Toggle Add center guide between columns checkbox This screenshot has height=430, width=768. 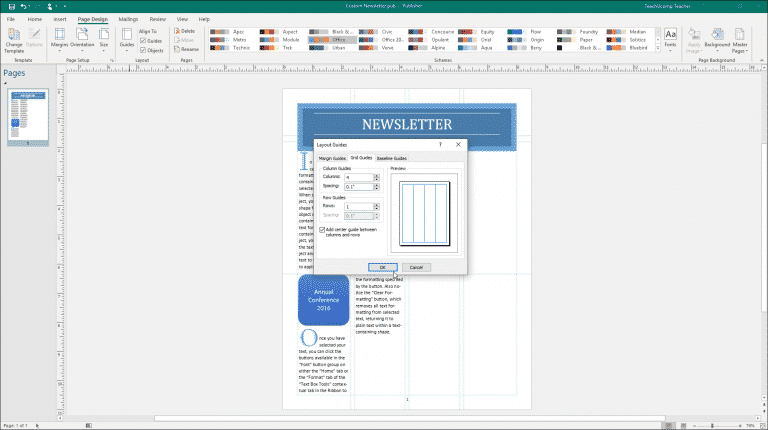click(x=322, y=230)
